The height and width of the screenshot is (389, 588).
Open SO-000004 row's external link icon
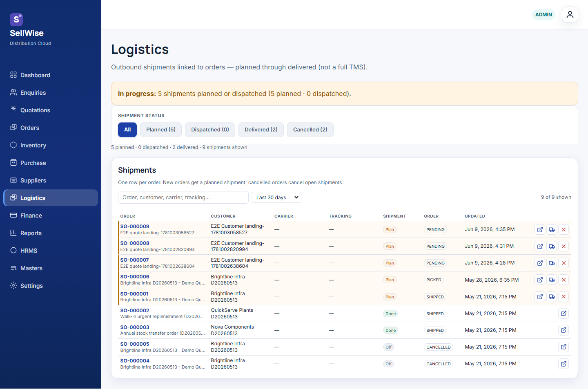[563, 364]
